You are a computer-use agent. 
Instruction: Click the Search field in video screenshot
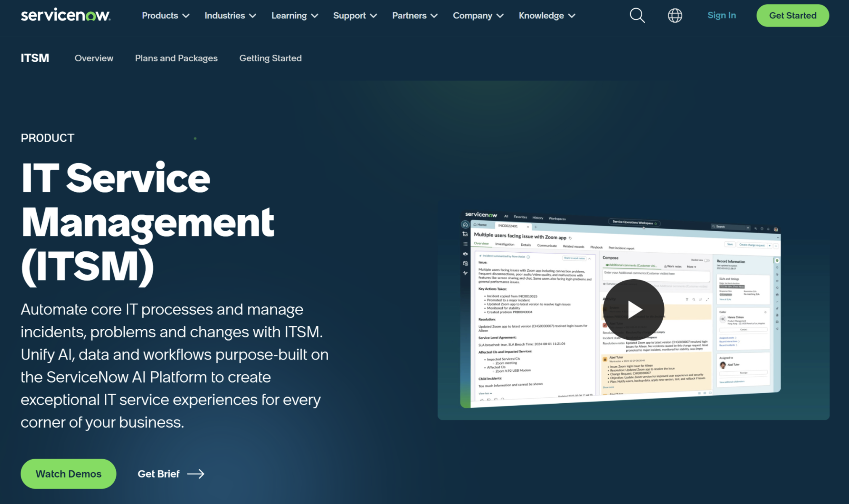730,227
